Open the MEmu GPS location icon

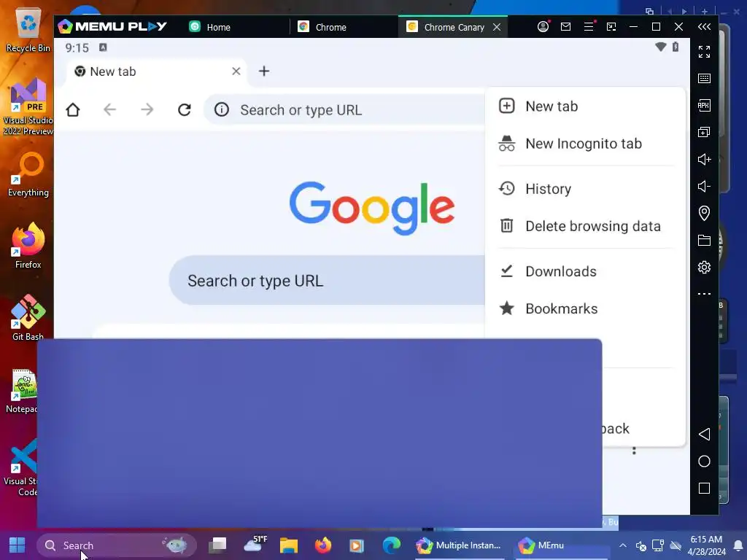pos(704,213)
